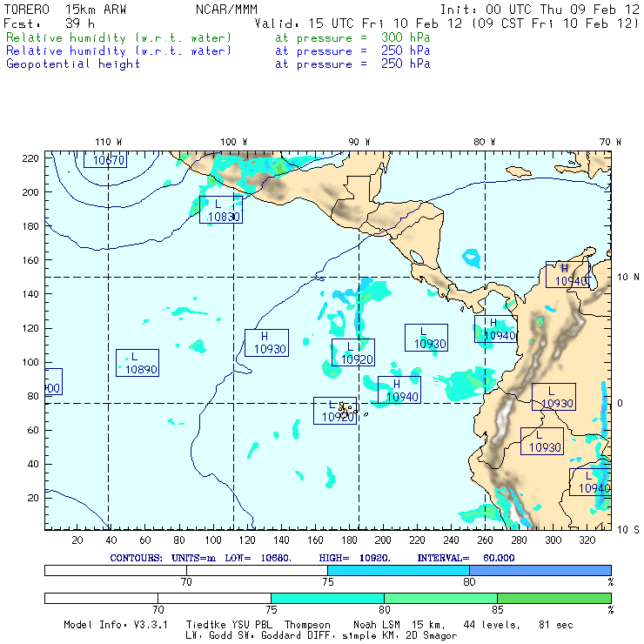Click the blue above-80% upper colorbar segment
Screen dimensions: 644x644
pos(540,570)
